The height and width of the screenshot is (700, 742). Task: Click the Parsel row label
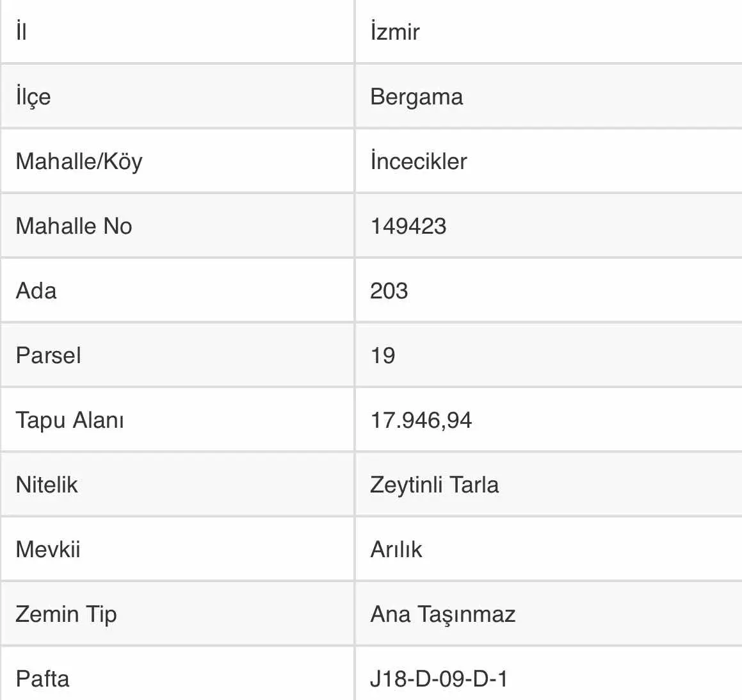click(48, 355)
